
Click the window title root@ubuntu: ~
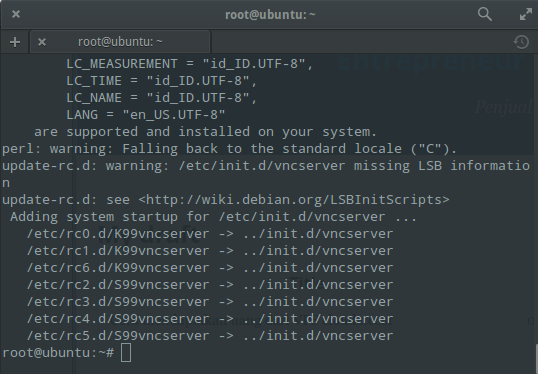tap(270, 15)
